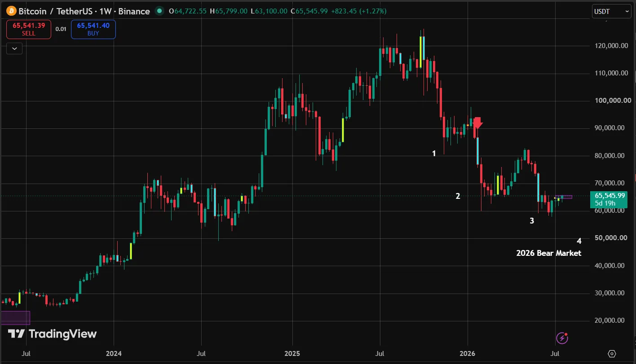Click the 0.01 spread value
Image resolution: width=636 pixels, height=364 pixels.
(61, 29)
